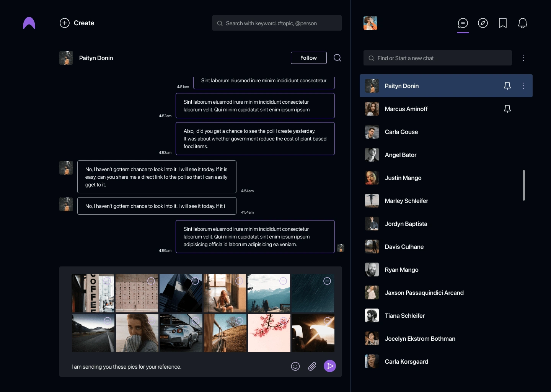Open chat with Marley Schleifer
Image resolution: width=551 pixels, height=392 pixels.
point(446,201)
